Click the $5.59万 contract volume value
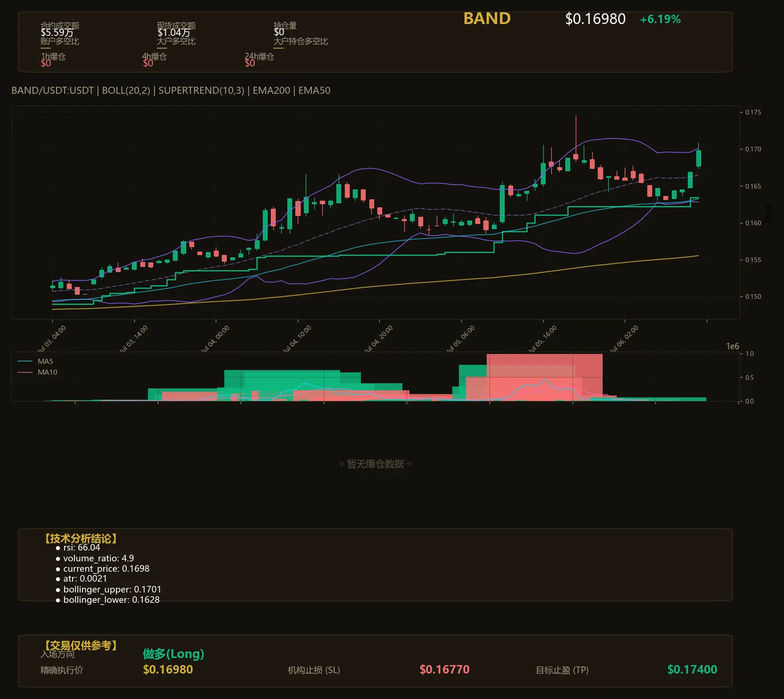The height and width of the screenshot is (699, 784). 57,33
